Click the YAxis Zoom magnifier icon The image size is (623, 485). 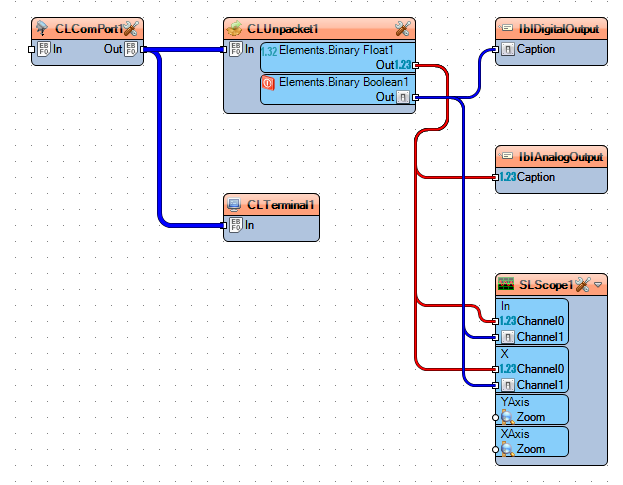pyautogui.click(x=507, y=417)
